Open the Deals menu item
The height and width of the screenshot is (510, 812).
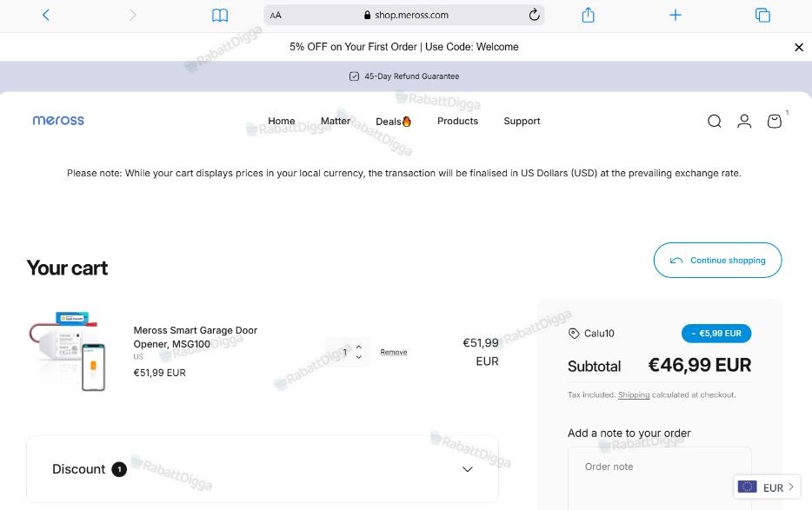coord(394,121)
